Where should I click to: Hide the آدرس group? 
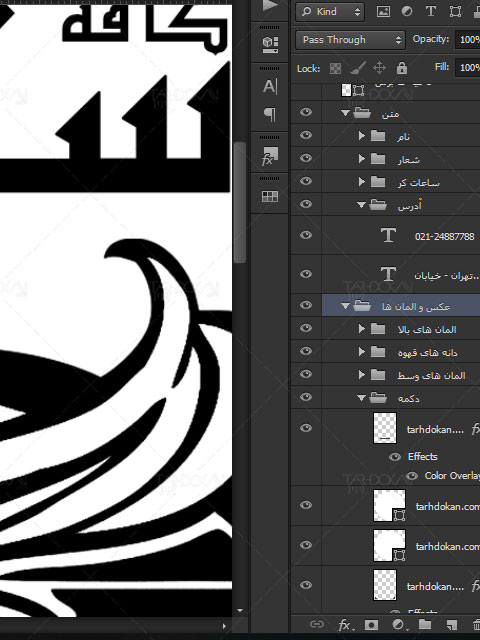306,204
